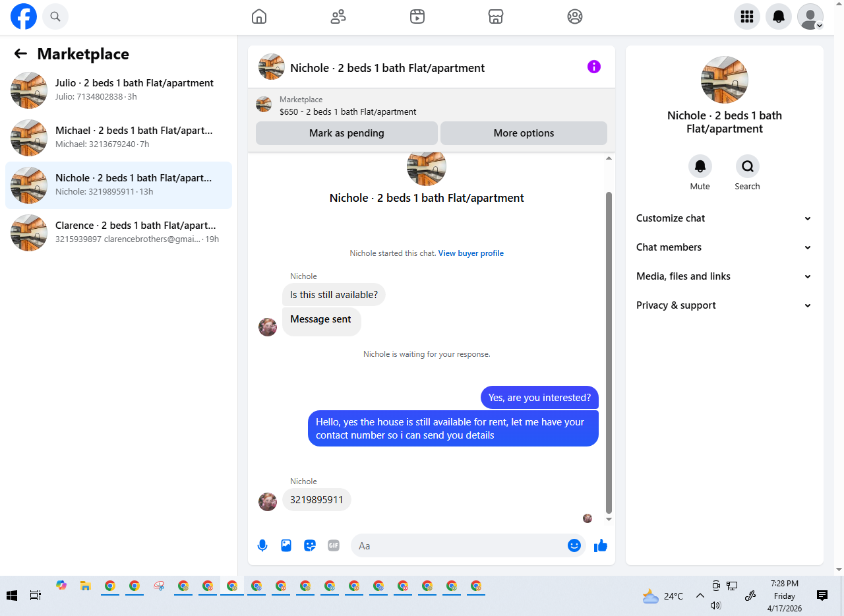Expand Media, files and links section
844x616 pixels.
click(725, 276)
